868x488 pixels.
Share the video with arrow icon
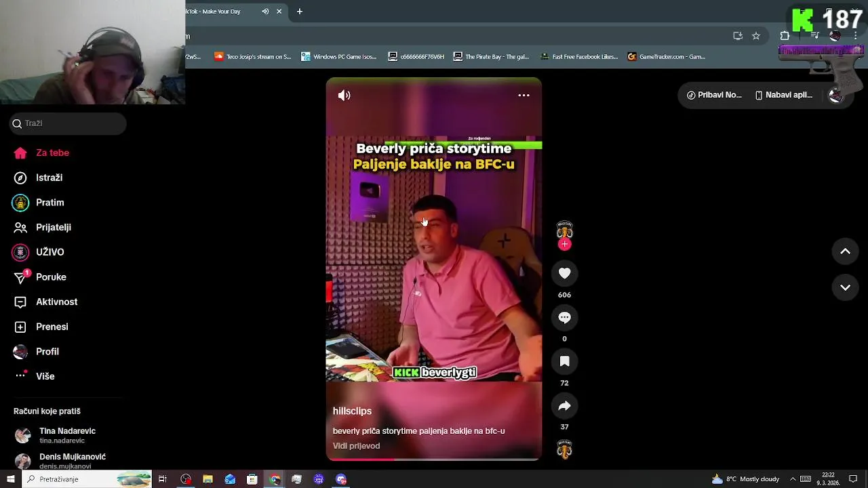[x=564, y=405]
